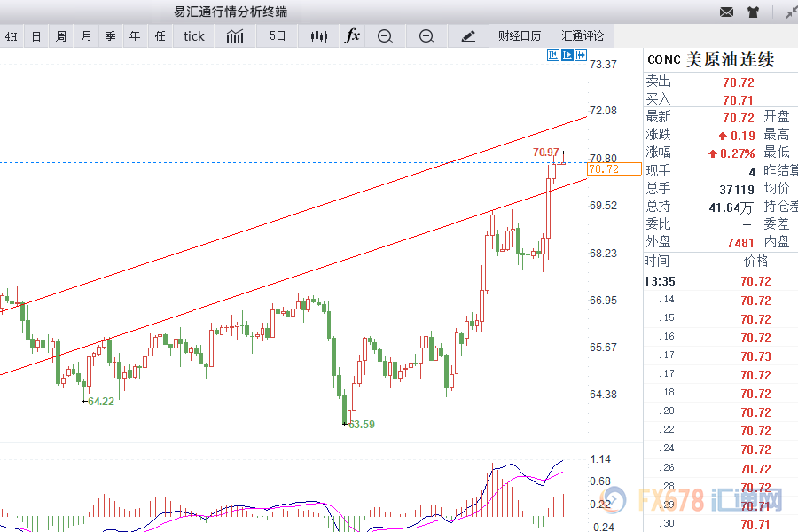Open 汇通评论 commentary section
This screenshot has width=798, height=532.
[583, 36]
